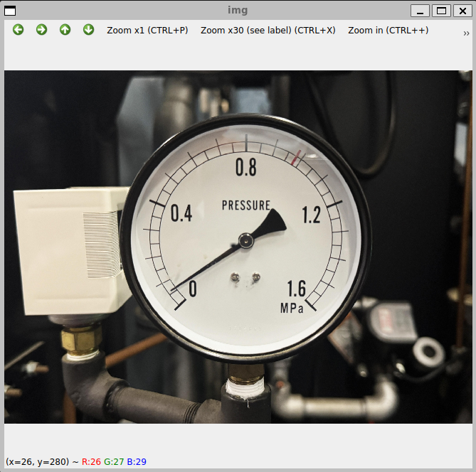Click the pan right arrow icon
The image size is (476, 472).
tap(42, 30)
